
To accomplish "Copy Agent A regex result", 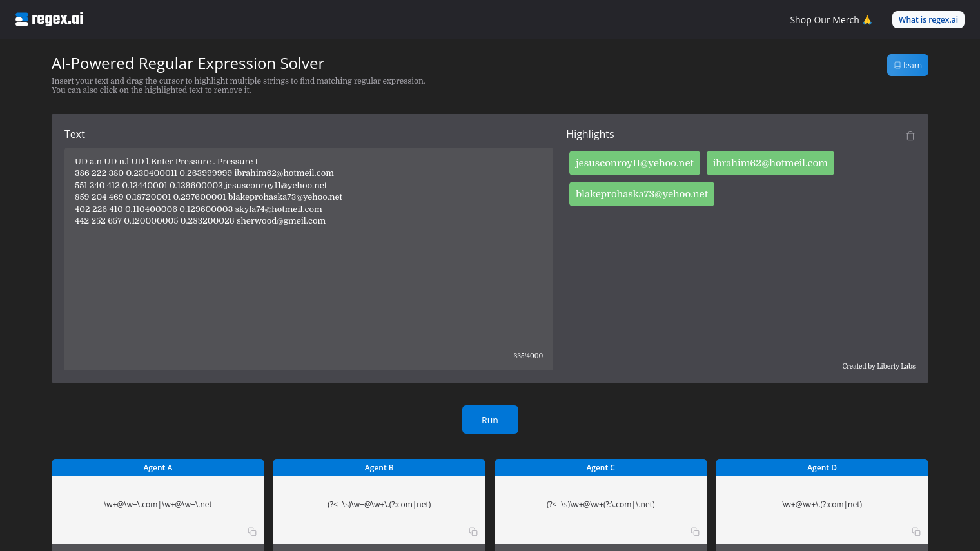I will pos(252,532).
